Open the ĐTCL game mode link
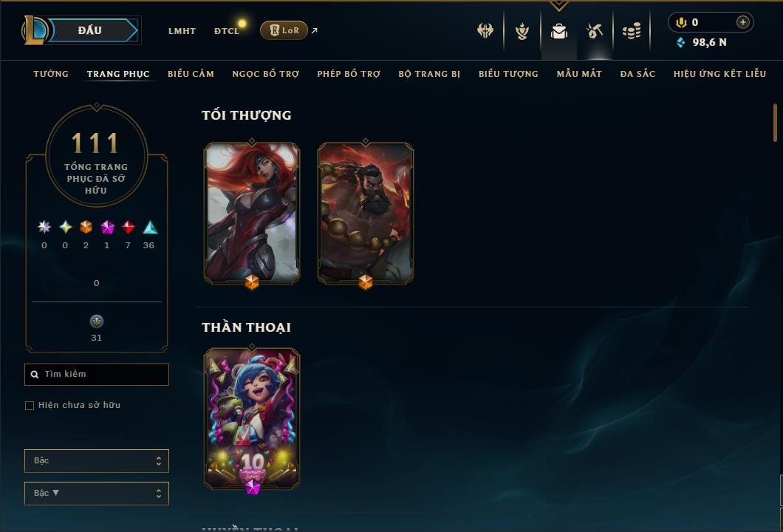The height and width of the screenshot is (532, 783). (x=227, y=31)
